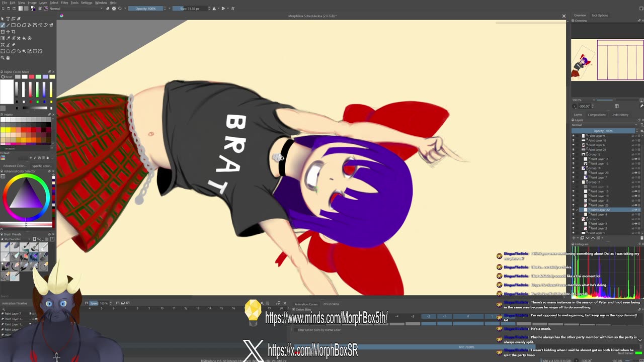Viewport: 644px width, 362px height.
Task: Select the Gradient tool in toolbox
Action: [3, 38]
